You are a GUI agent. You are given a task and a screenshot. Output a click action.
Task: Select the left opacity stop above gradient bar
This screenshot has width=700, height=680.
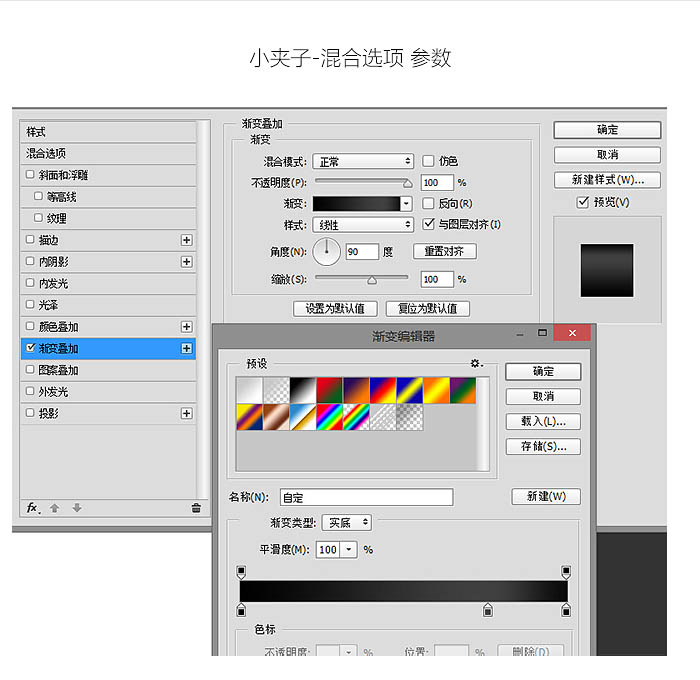coord(241,572)
